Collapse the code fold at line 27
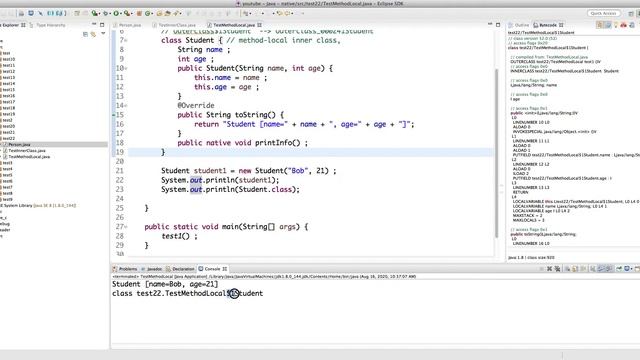Screen dimensions: 640x360 pyautogui.click(x=126, y=227)
